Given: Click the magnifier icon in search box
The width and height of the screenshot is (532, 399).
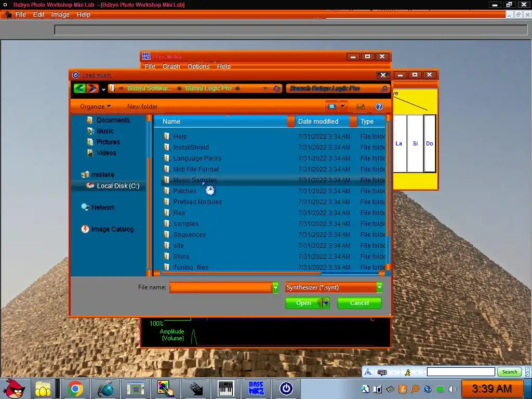Looking at the screenshot, I should point(384,88).
